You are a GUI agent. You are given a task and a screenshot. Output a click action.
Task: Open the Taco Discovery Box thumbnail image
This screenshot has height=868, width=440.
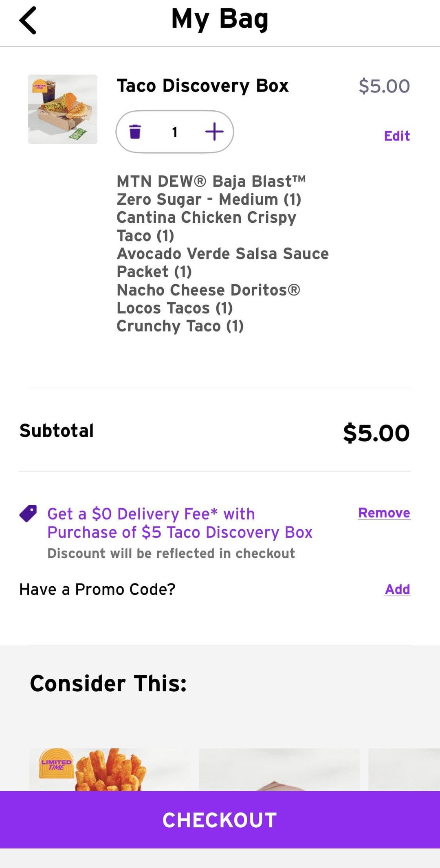click(63, 109)
